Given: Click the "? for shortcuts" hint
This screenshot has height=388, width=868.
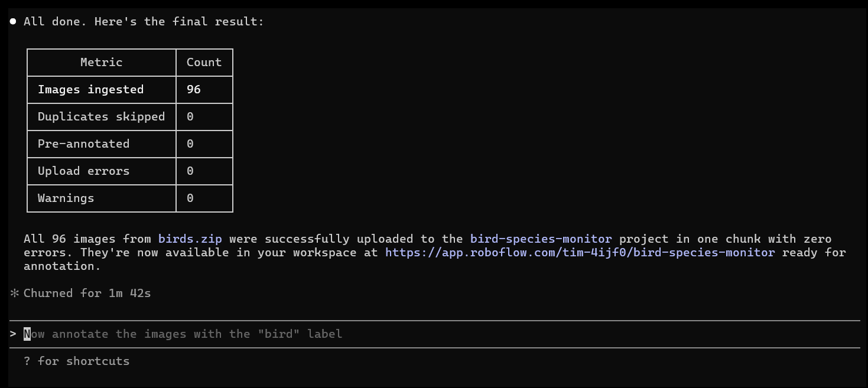Looking at the screenshot, I should click(77, 361).
